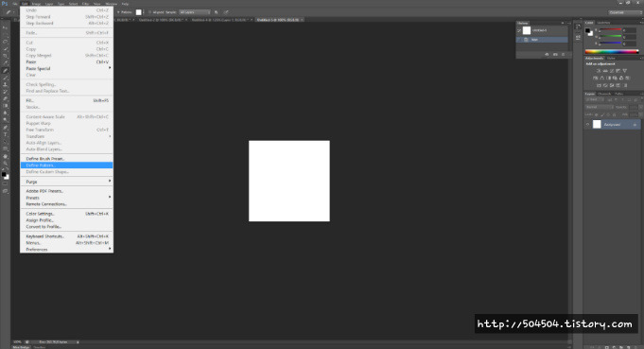Select the Crop tool

[x=5, y=56]
